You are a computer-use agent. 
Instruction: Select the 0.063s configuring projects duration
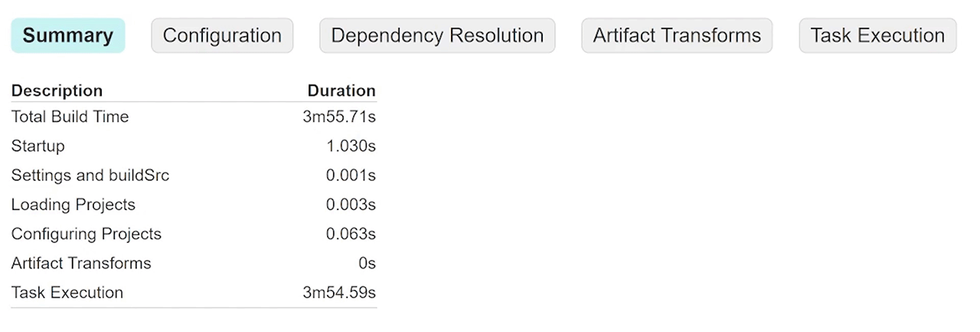click(x=351, y=234)
